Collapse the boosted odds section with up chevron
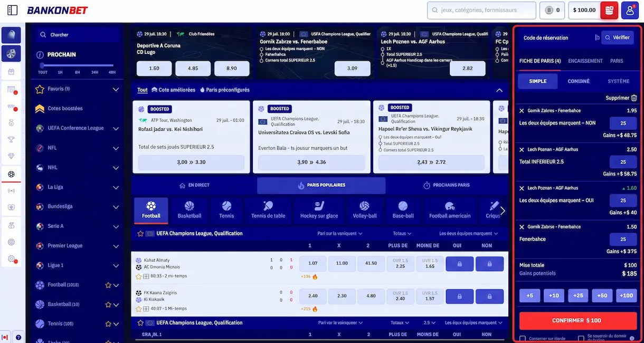 [x=499, y=90]
